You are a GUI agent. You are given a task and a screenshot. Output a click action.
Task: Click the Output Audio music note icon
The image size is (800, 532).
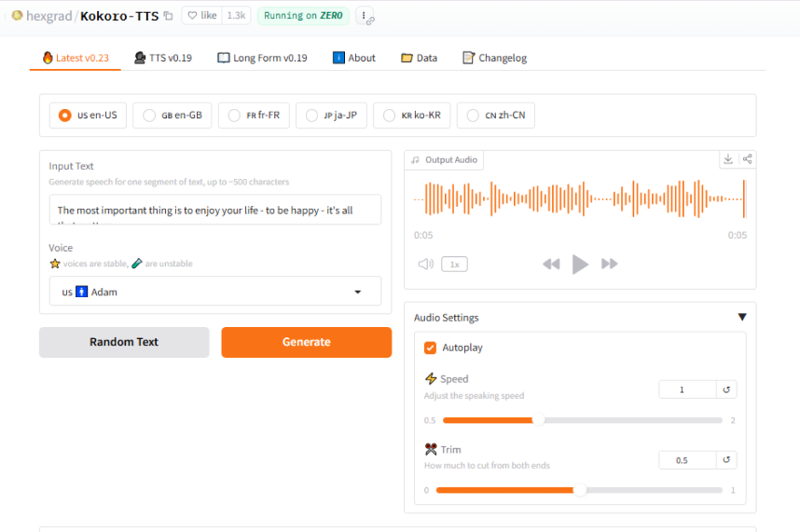[x=415, y=160]
